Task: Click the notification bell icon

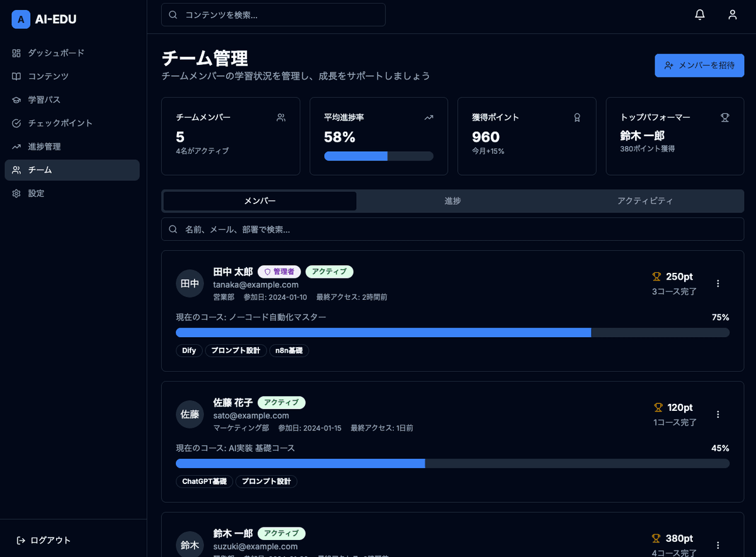Action: (699, 14)
